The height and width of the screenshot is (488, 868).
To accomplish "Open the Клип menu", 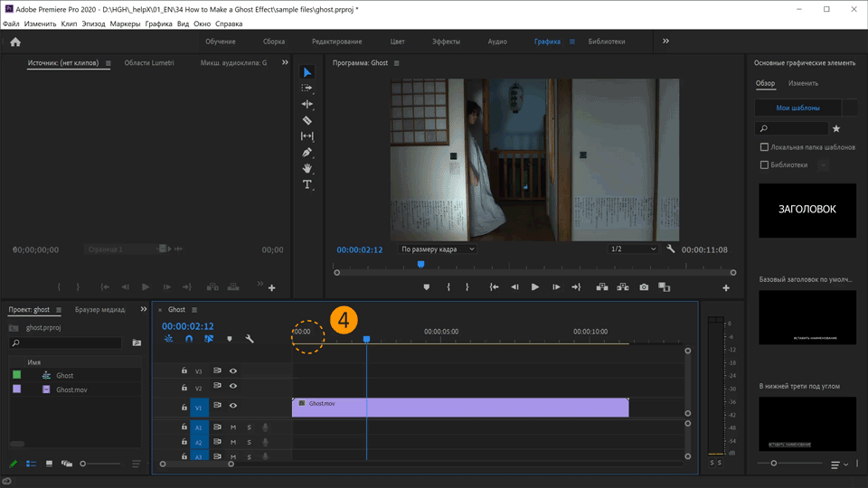I will click(69, 23).
